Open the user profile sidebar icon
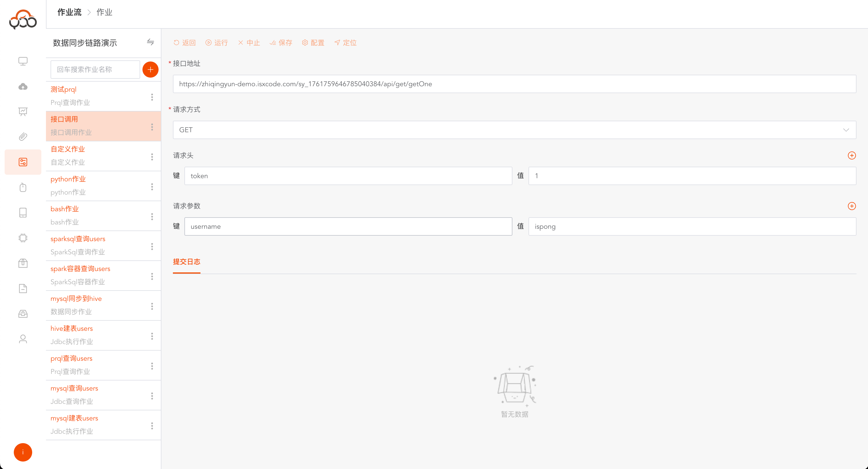 (23, 339)
